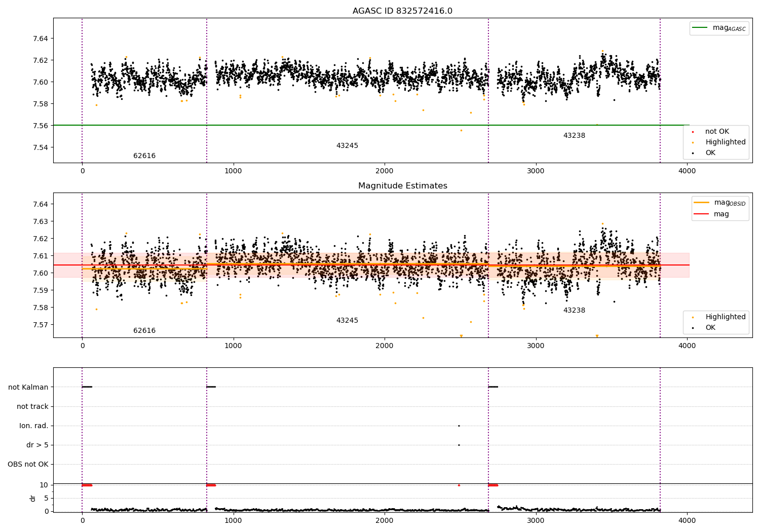Click the 'dr > 5' axis label

37,445
